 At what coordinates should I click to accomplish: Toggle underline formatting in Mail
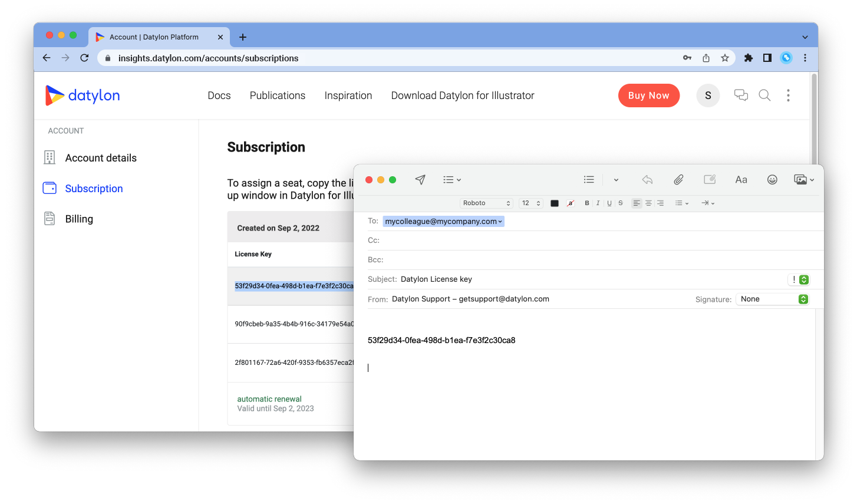[609, 203]
